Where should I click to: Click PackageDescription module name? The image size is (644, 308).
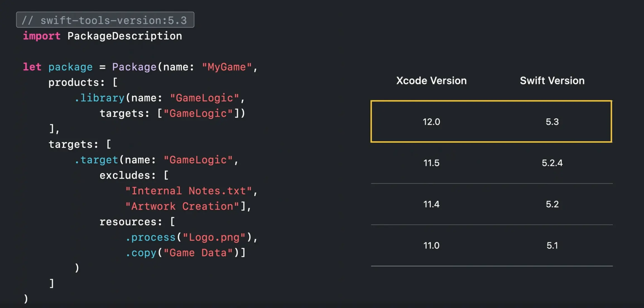pos(124,36)
